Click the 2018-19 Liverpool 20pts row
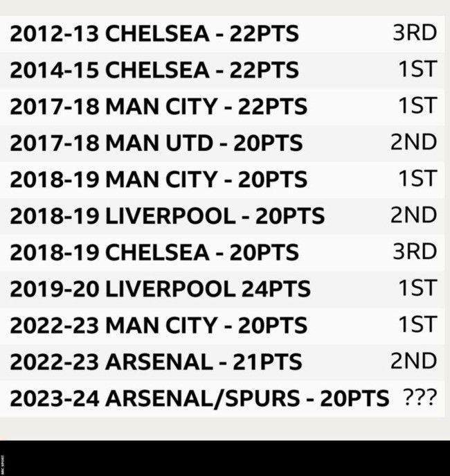Viewport: 450px width, 476px height. [167, 215]
